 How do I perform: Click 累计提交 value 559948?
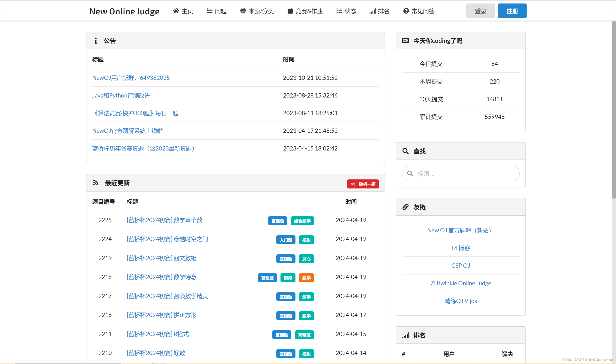[494, 117]
